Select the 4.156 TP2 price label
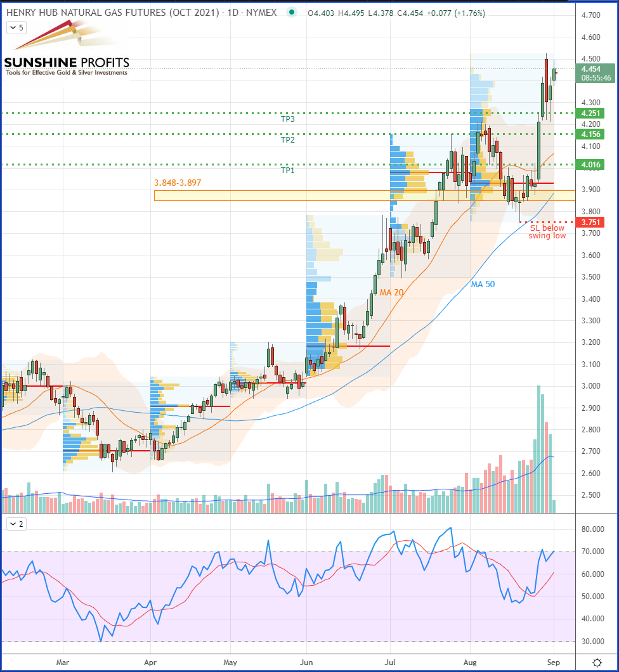 click(590, 134)
